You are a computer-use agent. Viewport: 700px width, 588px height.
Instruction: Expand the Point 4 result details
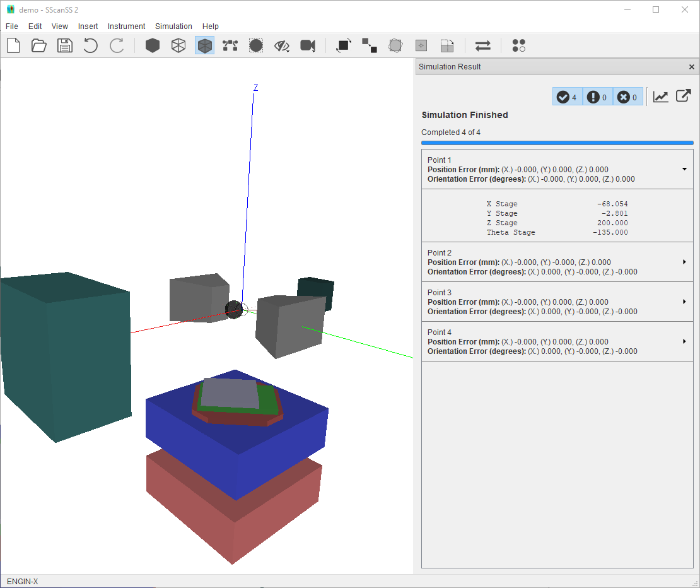[x=684, y=341]
